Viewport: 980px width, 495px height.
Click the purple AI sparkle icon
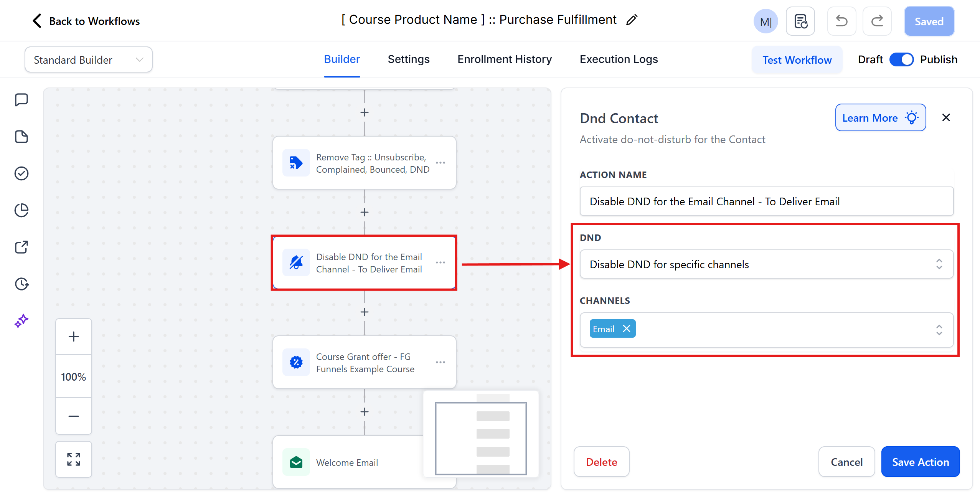21,321
